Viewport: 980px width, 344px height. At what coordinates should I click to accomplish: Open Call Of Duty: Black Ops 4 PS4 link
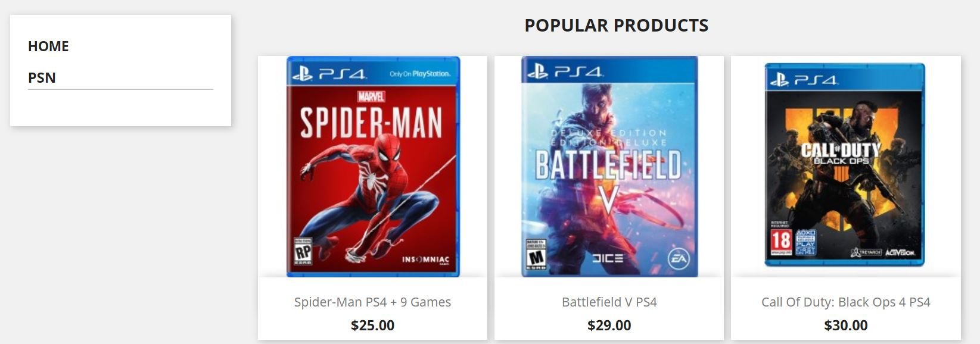[x=845, y=302]
